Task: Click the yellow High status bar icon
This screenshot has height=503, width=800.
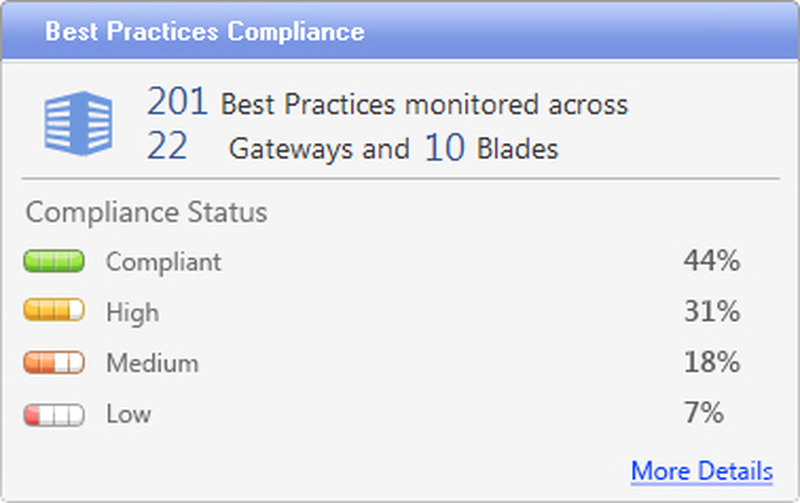Action: [53, 312]
